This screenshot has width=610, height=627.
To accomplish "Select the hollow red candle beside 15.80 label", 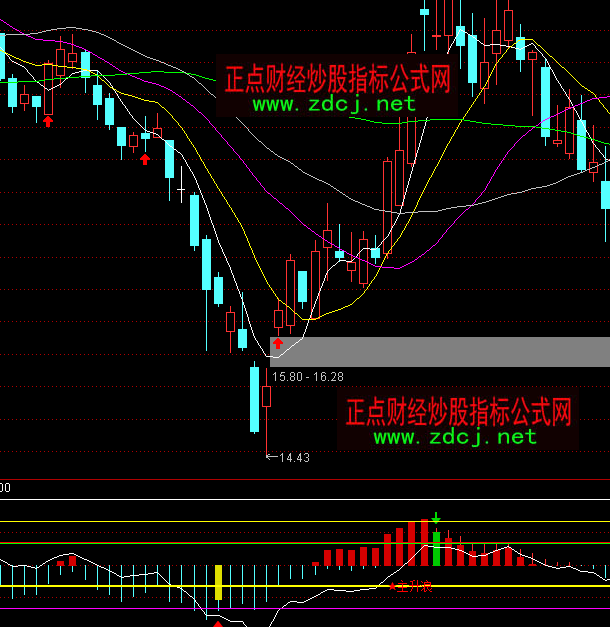I will pyautogui.click(x=267, y=396).
